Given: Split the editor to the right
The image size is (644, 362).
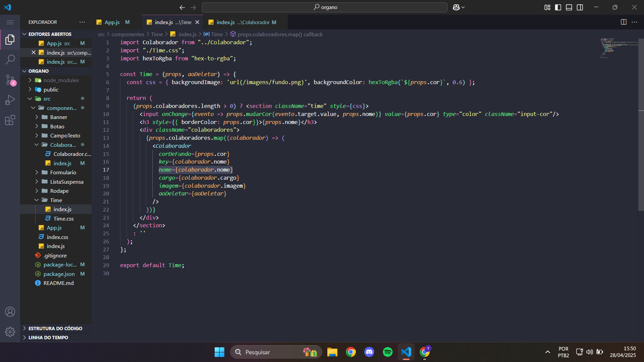Looking at the screenshot, I should click(x=624, y=22).
